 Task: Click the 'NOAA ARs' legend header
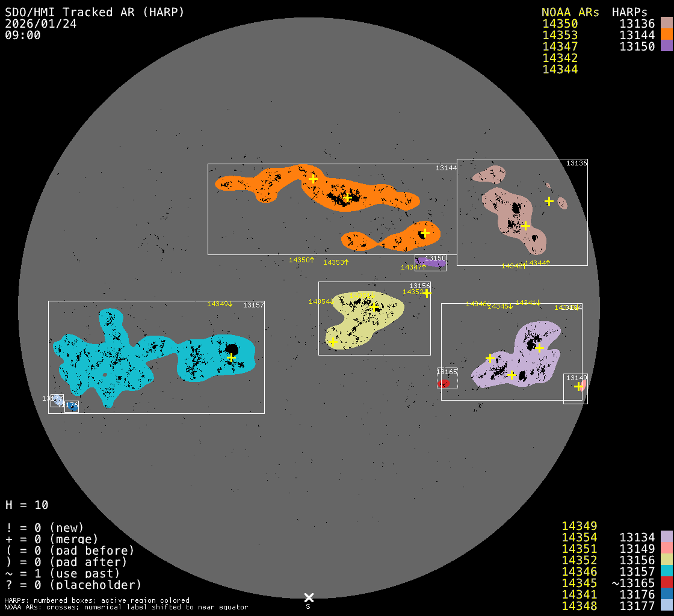click(570, 12)
